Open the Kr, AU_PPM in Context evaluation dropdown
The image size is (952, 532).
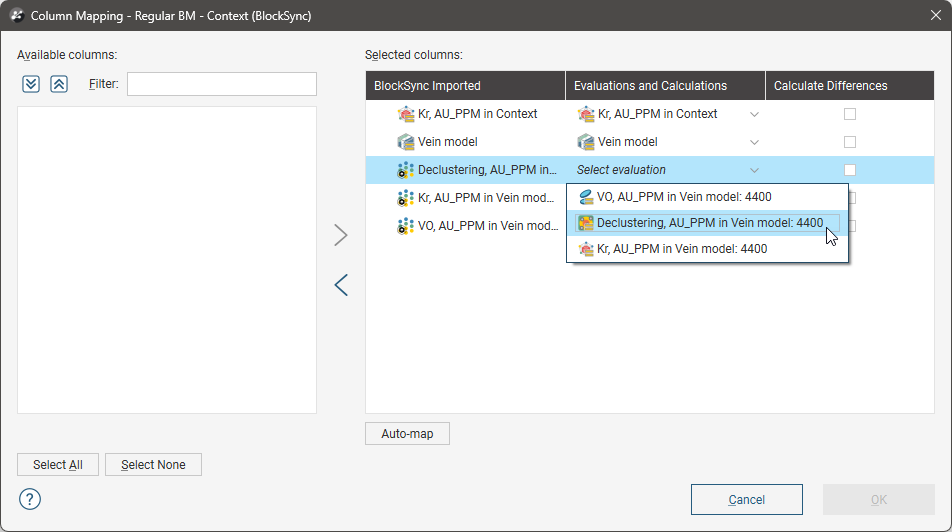[x=755, y=114]
